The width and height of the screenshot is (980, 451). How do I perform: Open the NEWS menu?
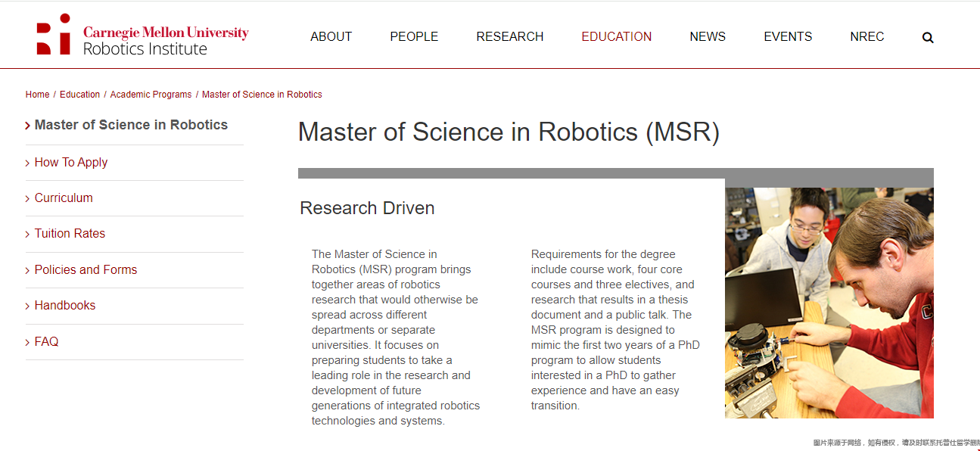coord(708,36)
